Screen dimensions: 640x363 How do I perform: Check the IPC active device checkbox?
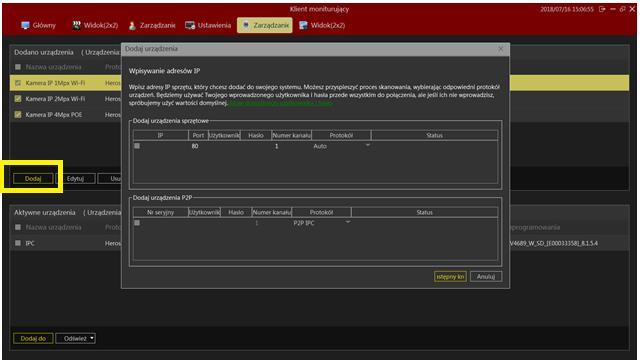coord(18,243)
